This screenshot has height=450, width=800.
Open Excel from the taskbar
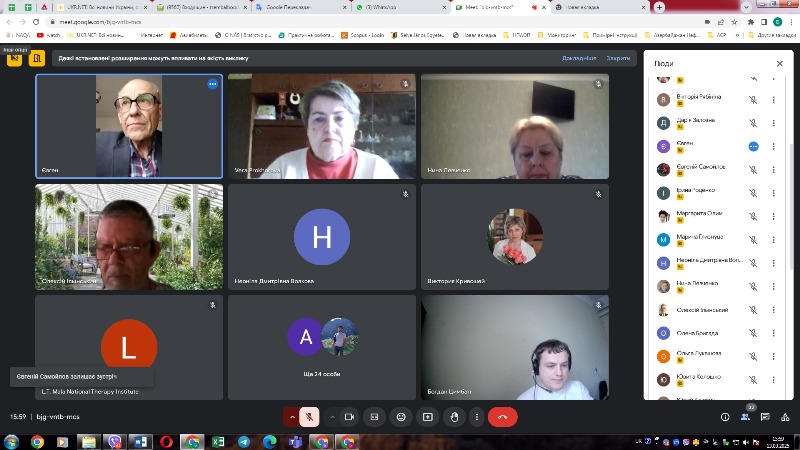click(218, 441)
